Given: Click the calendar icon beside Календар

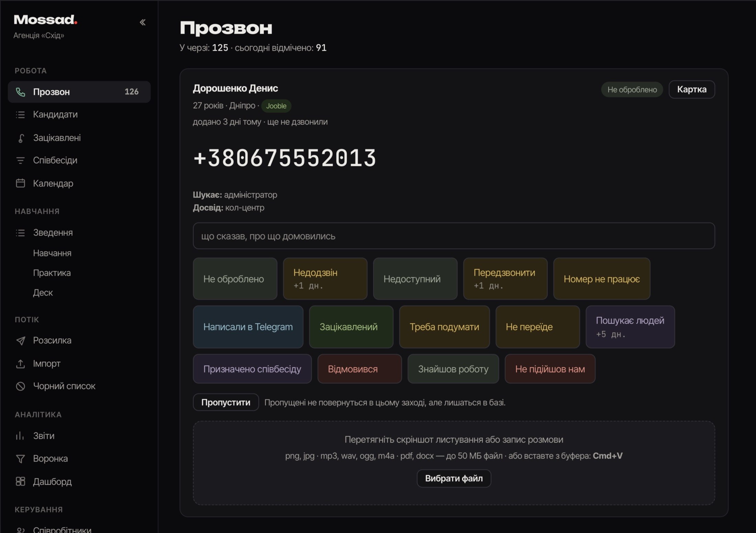Looking at the screenshot, I should point(21,183).
